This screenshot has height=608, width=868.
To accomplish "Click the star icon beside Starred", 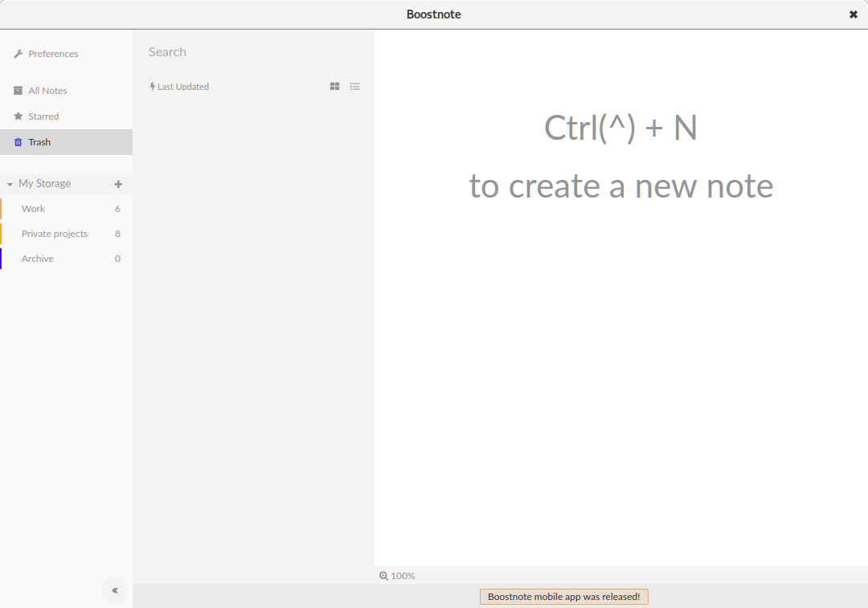I will click(x=18, y=116).
